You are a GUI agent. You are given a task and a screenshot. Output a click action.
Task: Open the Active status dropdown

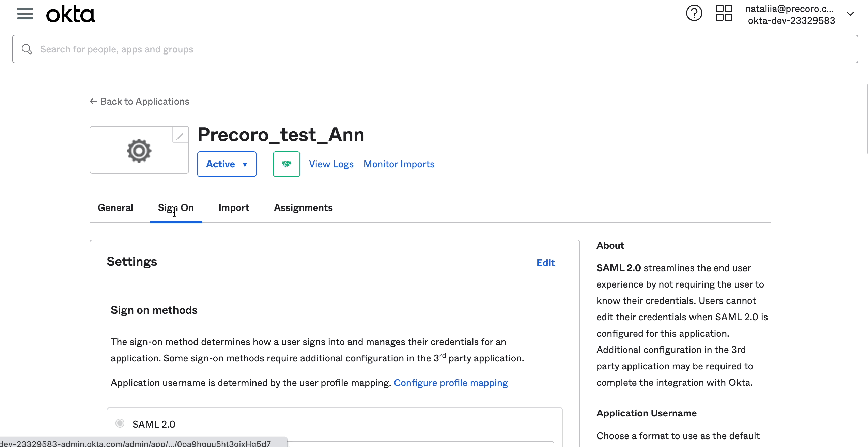pos(227,164)
